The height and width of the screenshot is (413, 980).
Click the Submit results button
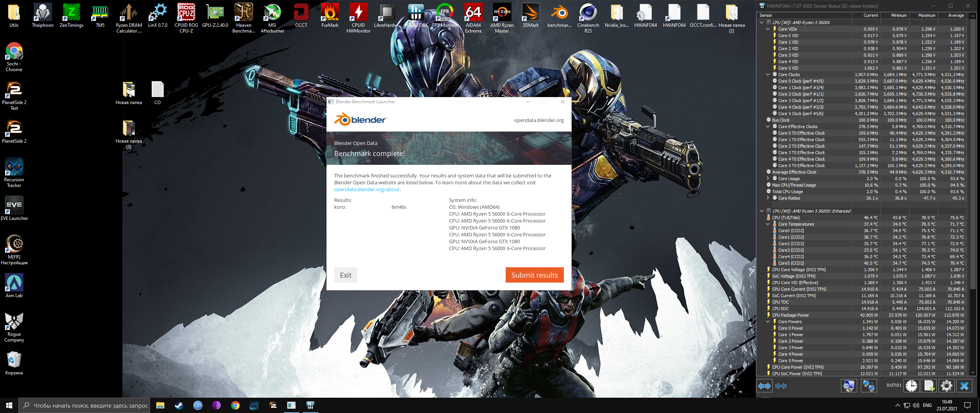coord(534,275)
